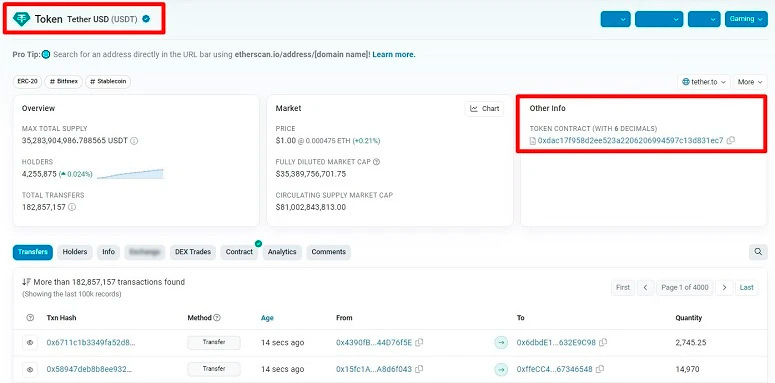Image resolution: width=775 pixels, height=383 pixels.
Task: Click the Tether token logo icon
Action: (21, 19)
